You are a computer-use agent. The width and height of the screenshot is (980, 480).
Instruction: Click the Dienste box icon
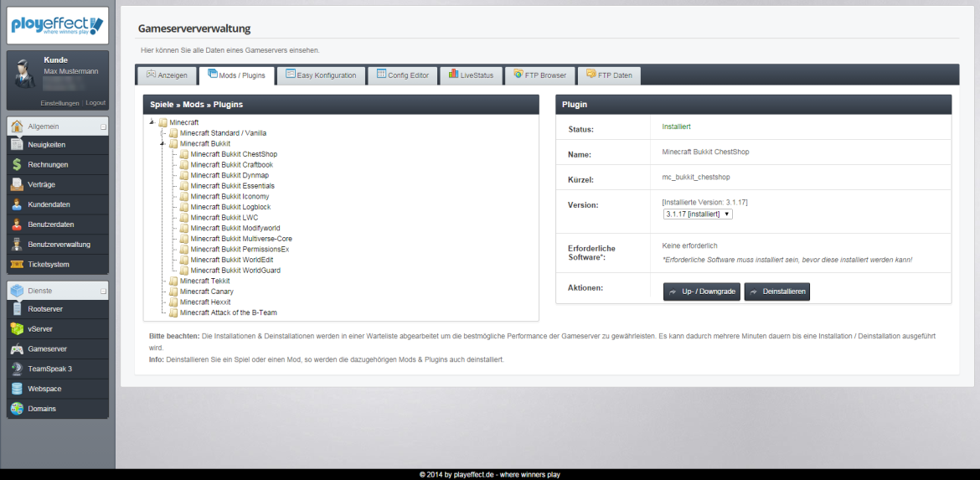[x=17, y=291]
